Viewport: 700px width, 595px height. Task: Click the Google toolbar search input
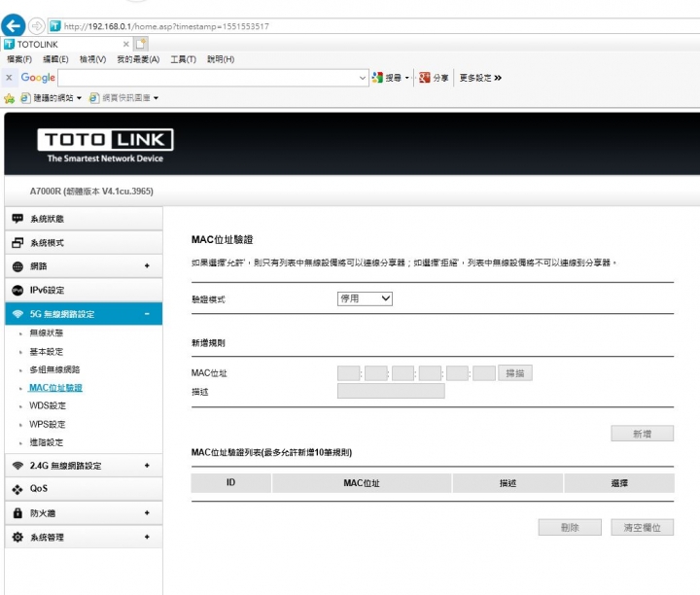pos(208,78)
